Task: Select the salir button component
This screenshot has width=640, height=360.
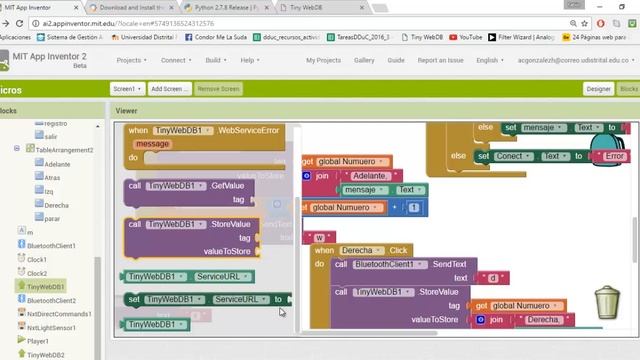Action: tap(46, 136)
